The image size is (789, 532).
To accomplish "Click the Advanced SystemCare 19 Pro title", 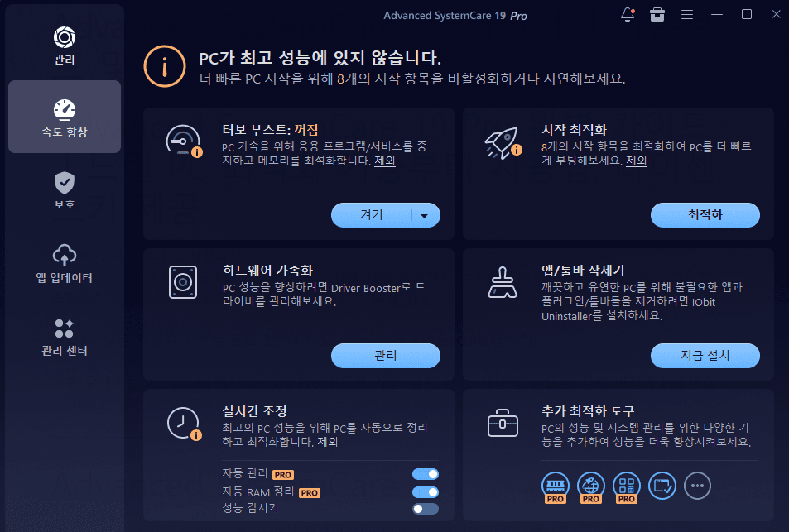I will tap(455, 16).
